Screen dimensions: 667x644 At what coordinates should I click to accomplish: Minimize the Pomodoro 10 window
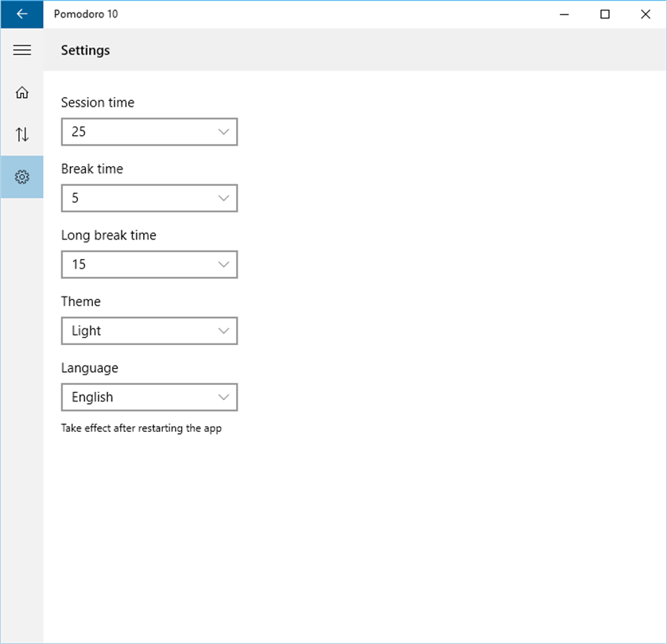(564, 14)
